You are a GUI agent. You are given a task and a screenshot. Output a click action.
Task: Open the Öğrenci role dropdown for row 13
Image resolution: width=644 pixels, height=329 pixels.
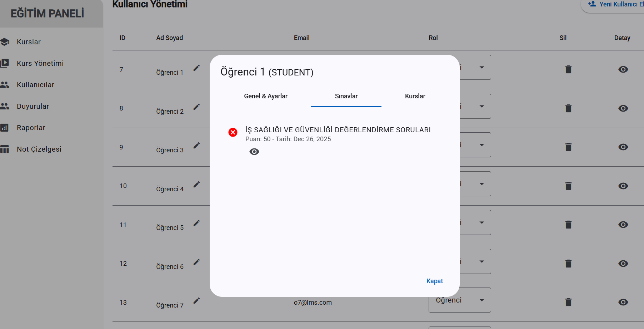[460, 300]
